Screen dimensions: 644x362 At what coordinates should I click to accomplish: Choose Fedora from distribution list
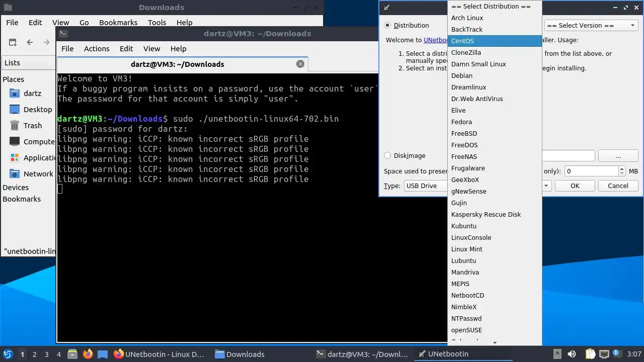click(495, 122)
